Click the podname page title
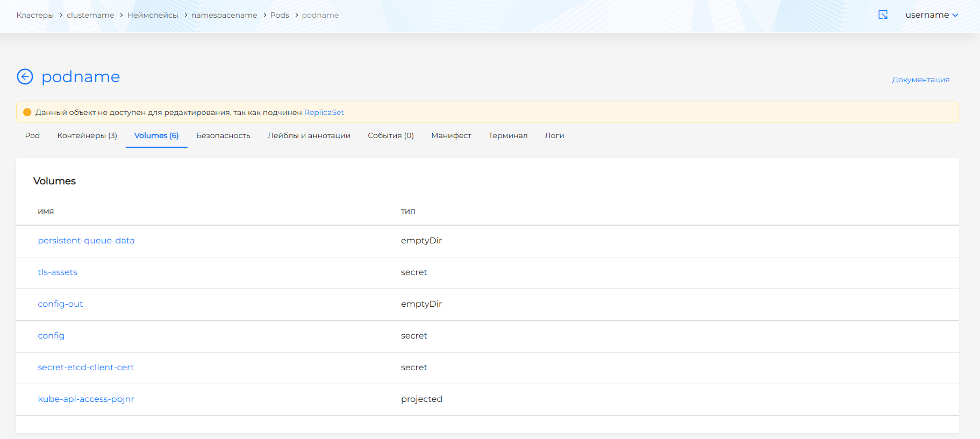 click(x=81, y=77)
